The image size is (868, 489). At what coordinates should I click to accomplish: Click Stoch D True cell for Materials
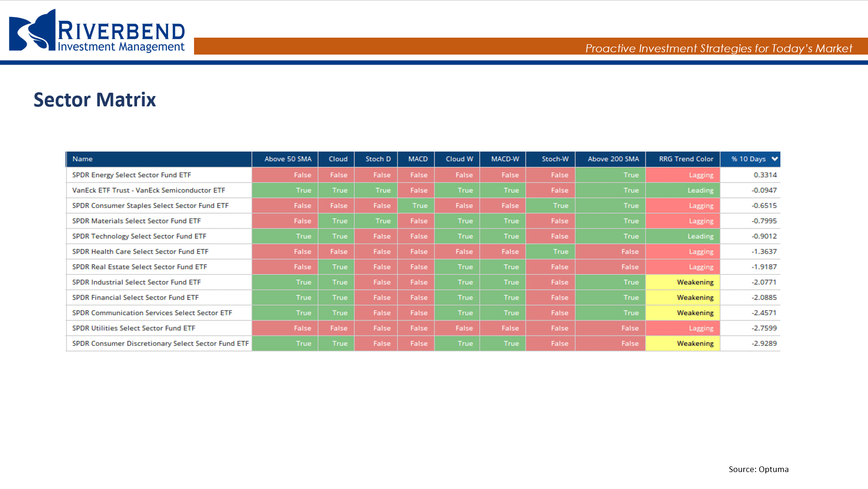point(376,221)
